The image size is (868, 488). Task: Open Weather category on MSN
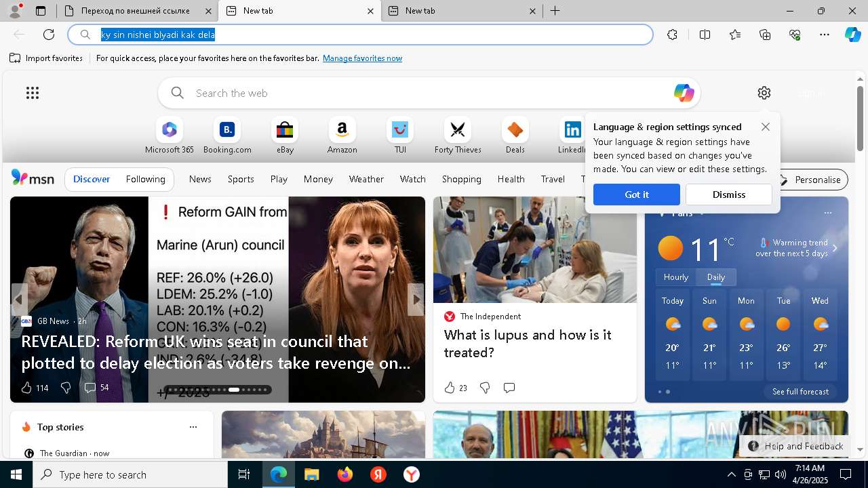coord(366,179)
